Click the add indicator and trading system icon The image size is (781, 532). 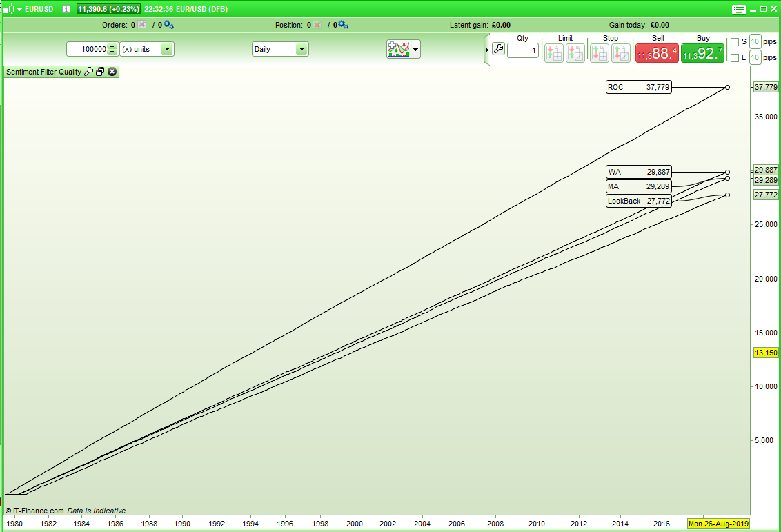point(399,49)
